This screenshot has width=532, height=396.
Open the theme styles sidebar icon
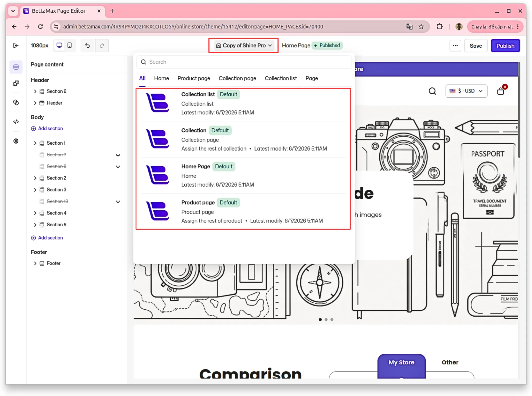click(x=16, y=102)
